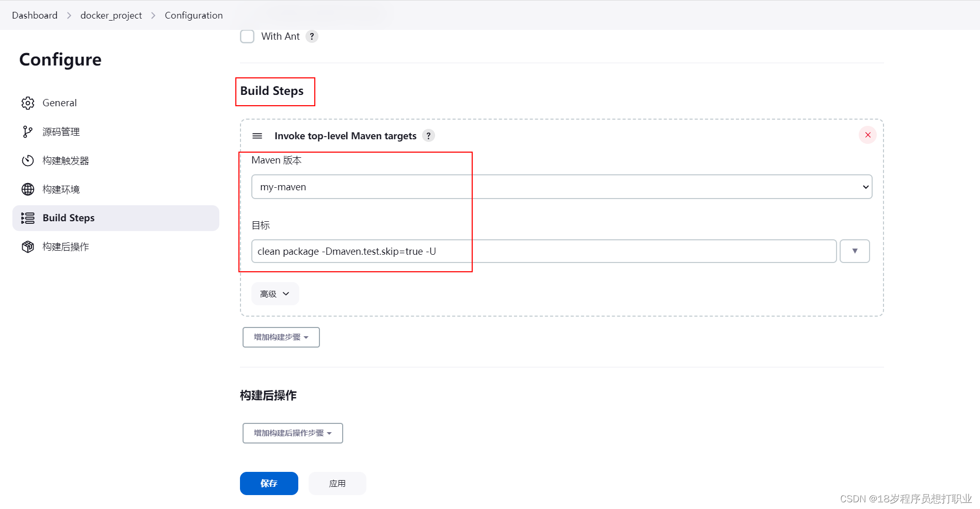Click the 应用 apply button
The width and height of the screenshot is (980, 509).
tap(338, 483)
